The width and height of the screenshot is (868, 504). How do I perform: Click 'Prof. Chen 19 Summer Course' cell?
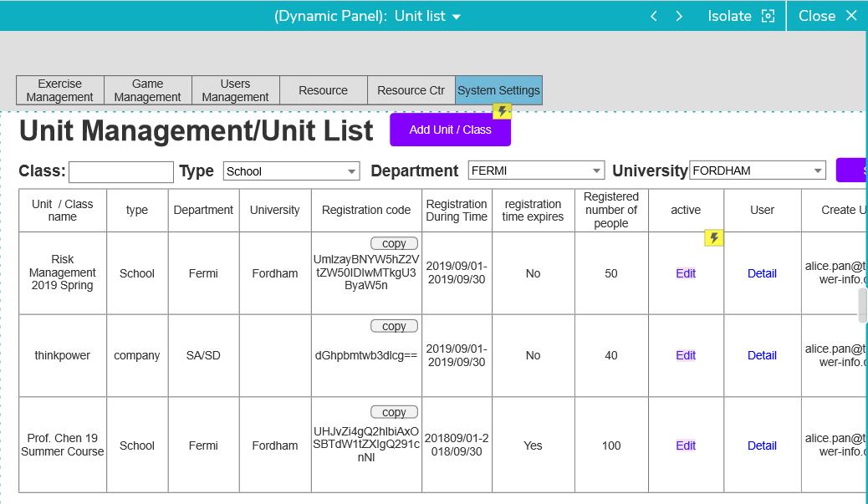click(63, 445)
